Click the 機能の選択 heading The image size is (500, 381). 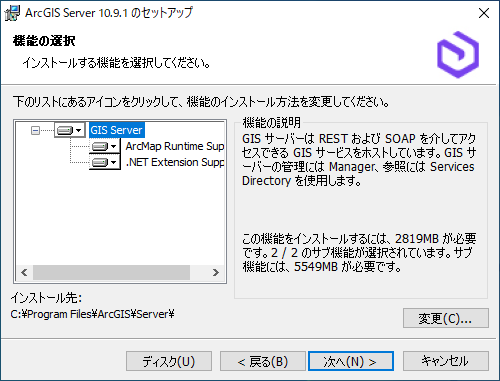[x=44, y=41]
